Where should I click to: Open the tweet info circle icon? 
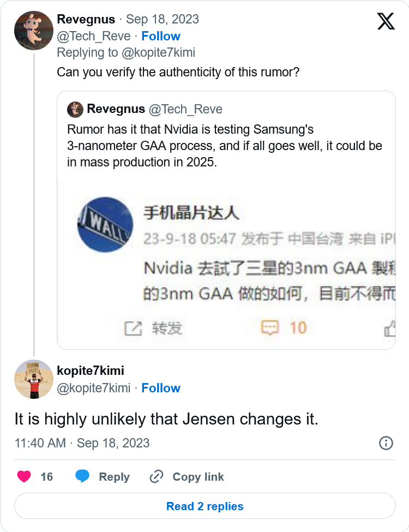386,443
